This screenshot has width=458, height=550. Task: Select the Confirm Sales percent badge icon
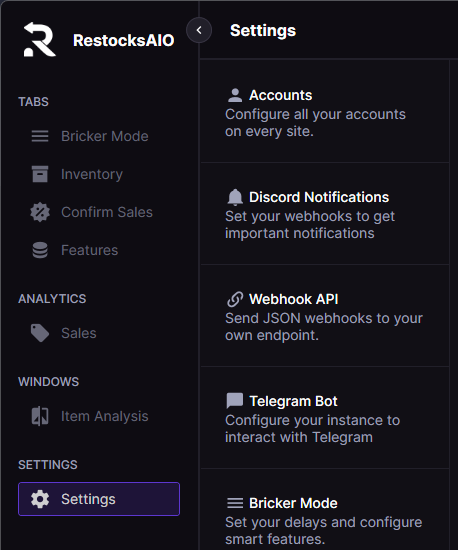point(40,212)
